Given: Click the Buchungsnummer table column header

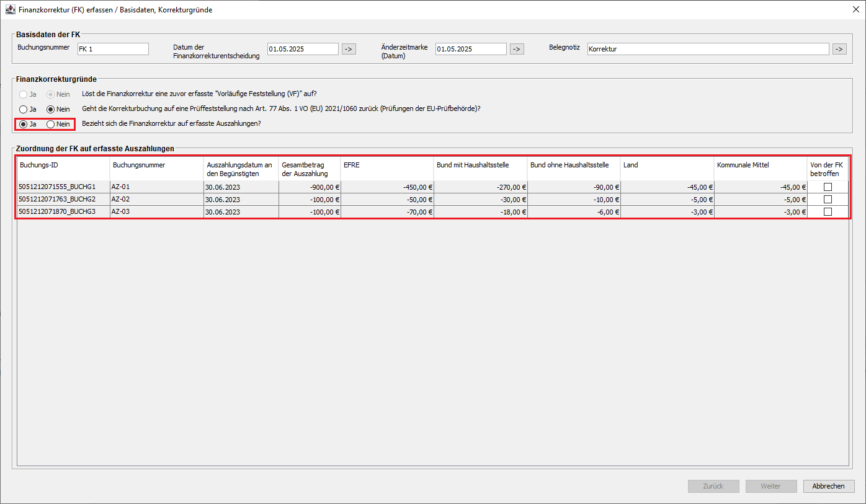Looking at the screenshot, I should [x=157, y=169].
